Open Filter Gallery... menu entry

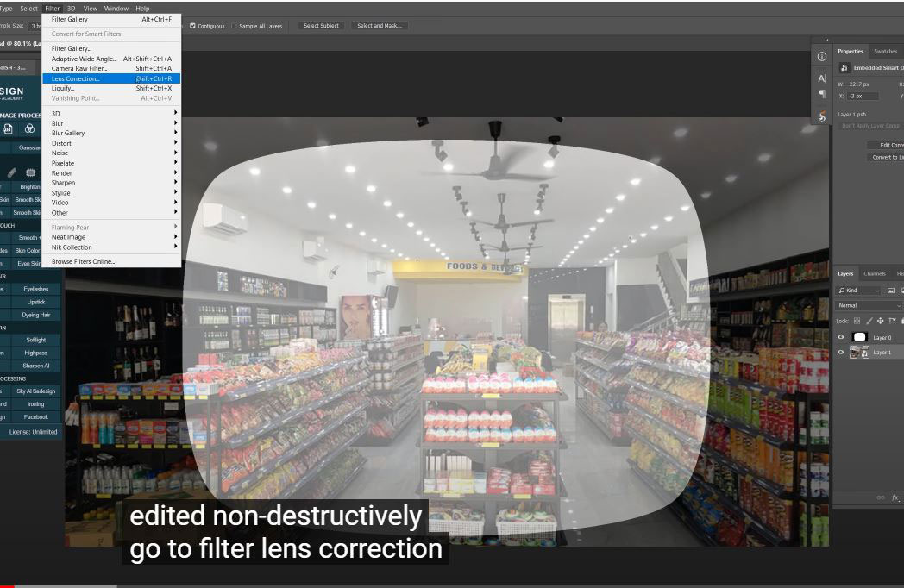pyautogui.click(x=111, y=48)
